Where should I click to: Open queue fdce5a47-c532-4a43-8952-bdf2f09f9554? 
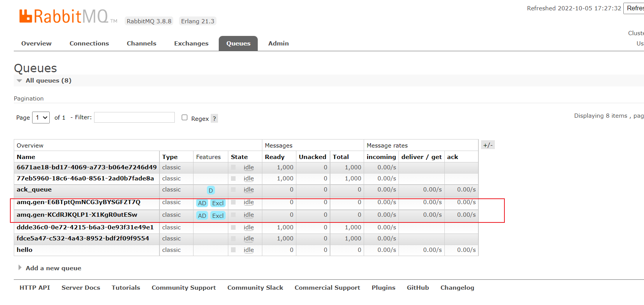[83, 238]
